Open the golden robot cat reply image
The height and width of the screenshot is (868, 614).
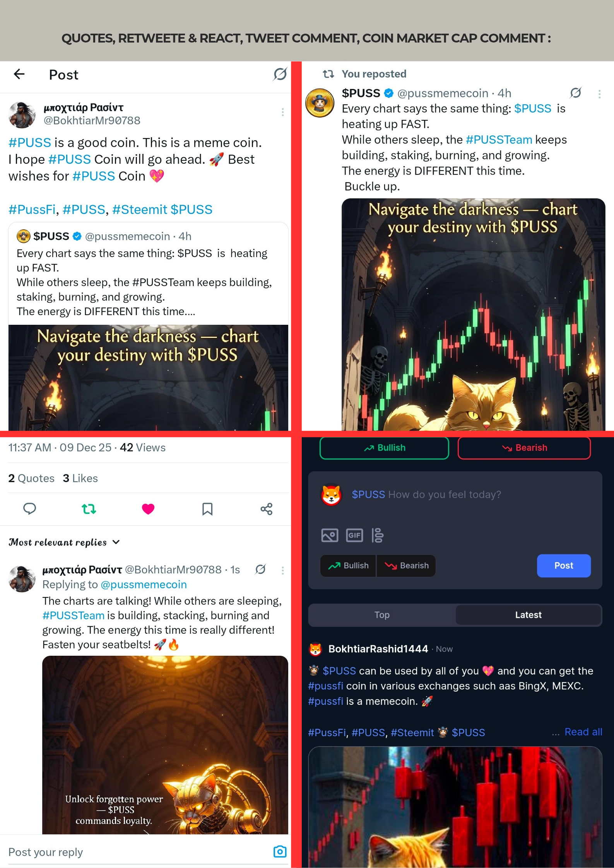(x=165, y=745)
